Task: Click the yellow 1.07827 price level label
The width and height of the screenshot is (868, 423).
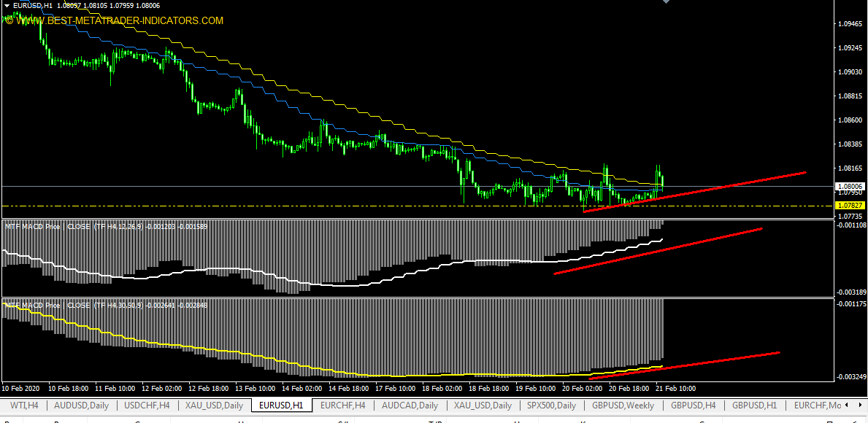Action: coord(849,206)
